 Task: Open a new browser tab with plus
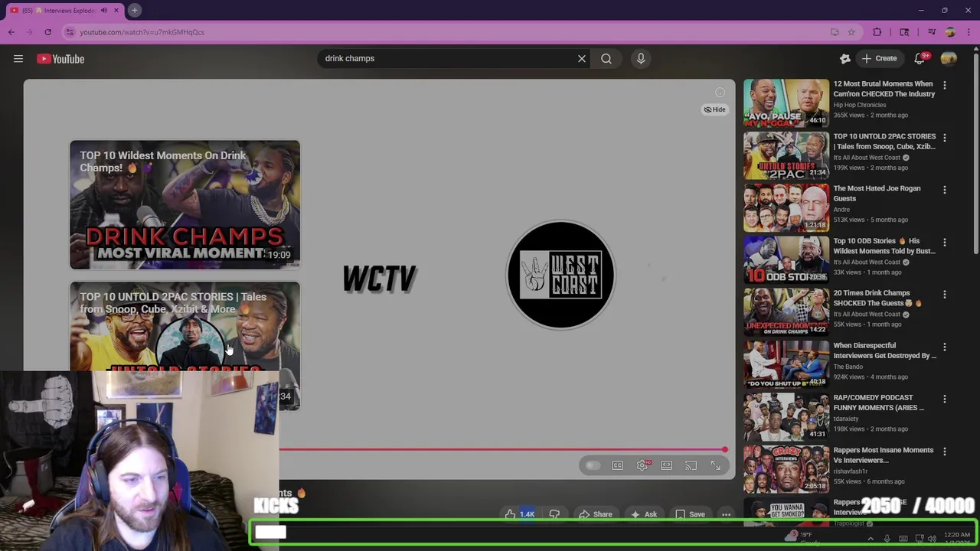point(134,10)
